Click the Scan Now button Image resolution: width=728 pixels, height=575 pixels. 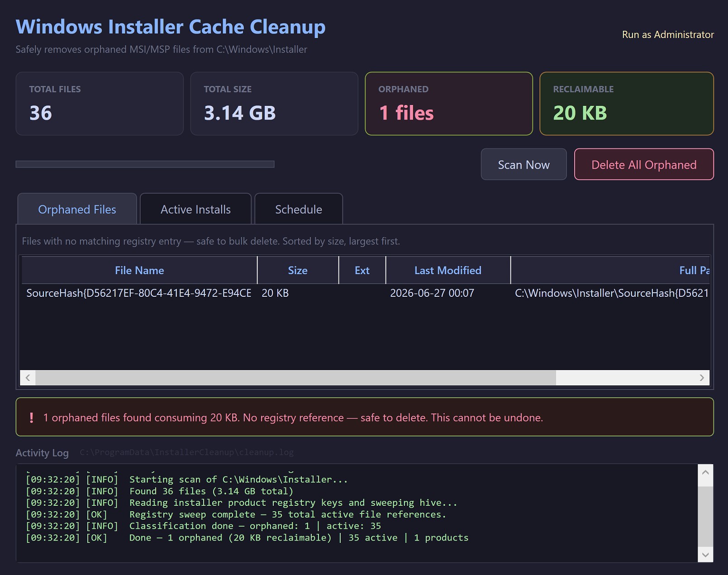point(523,164)
